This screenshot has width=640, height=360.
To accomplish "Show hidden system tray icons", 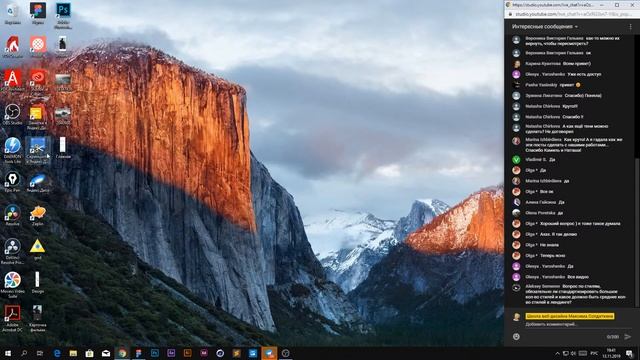I will [x=557, y=353].
